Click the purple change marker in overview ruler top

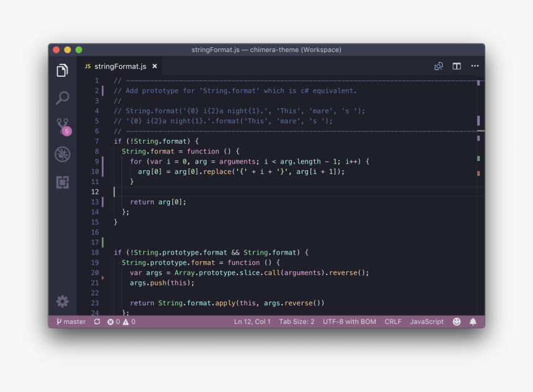(x=478, y=83)
